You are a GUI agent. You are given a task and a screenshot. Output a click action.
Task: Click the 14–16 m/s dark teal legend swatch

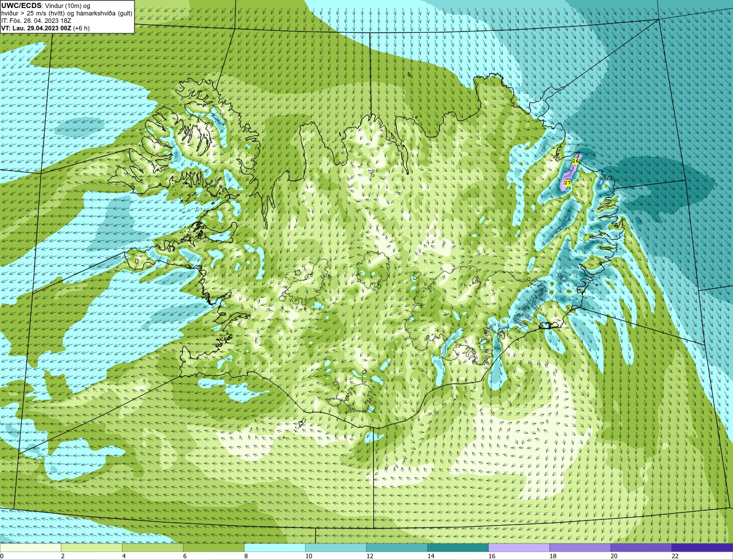pos(458,547)
